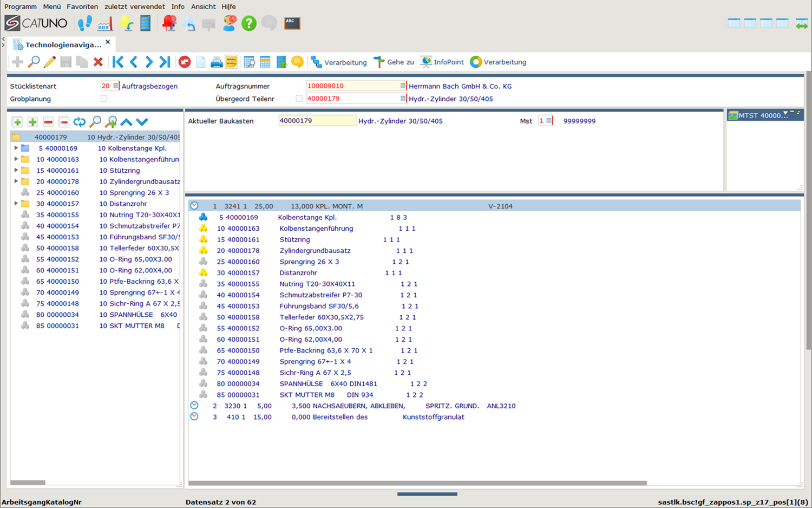Open the Favoriten menu

pyautogui.click(x=82, y=6)
